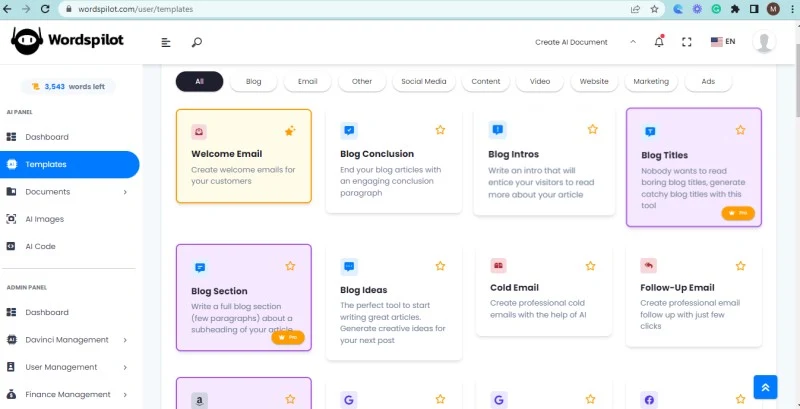This screenshot has width=800, height=409.
Task: Toggle fullscreen mode icon
Action: [x=687, y=42]
